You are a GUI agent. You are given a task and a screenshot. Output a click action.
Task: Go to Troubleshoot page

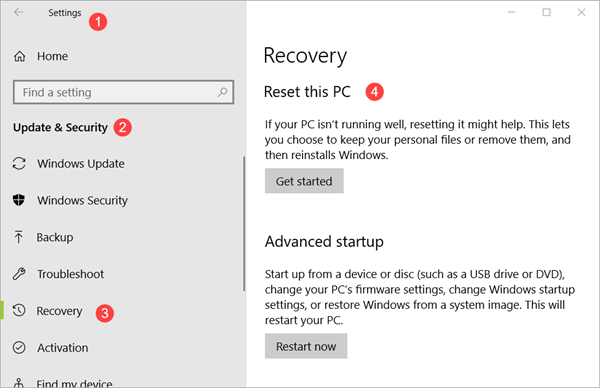pos(70,274)
